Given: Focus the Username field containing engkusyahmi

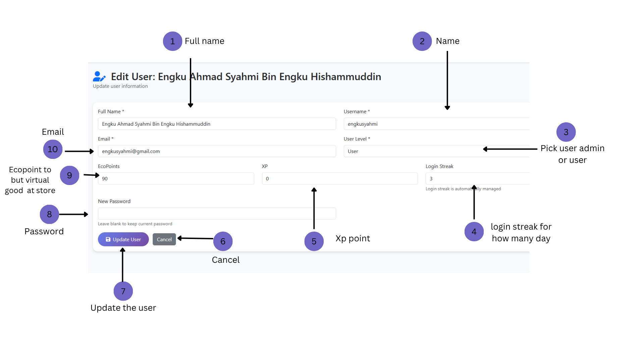Looking at the screenshot, I should click(436, 124).
